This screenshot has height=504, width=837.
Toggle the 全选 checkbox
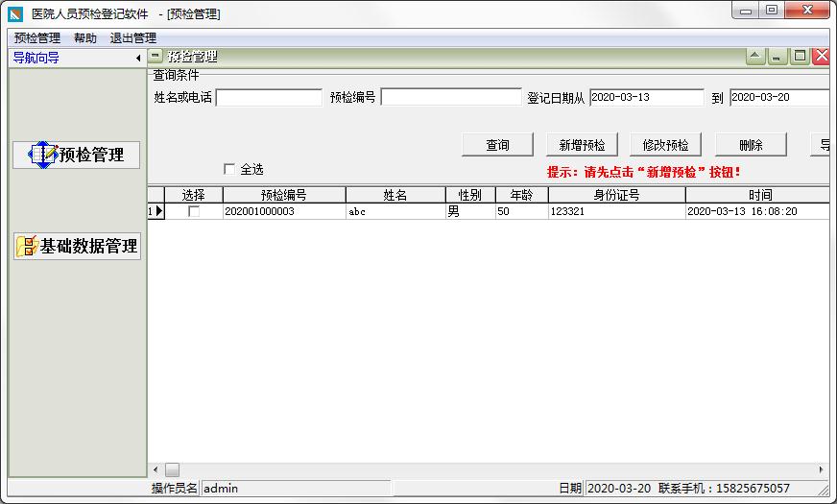229,169
